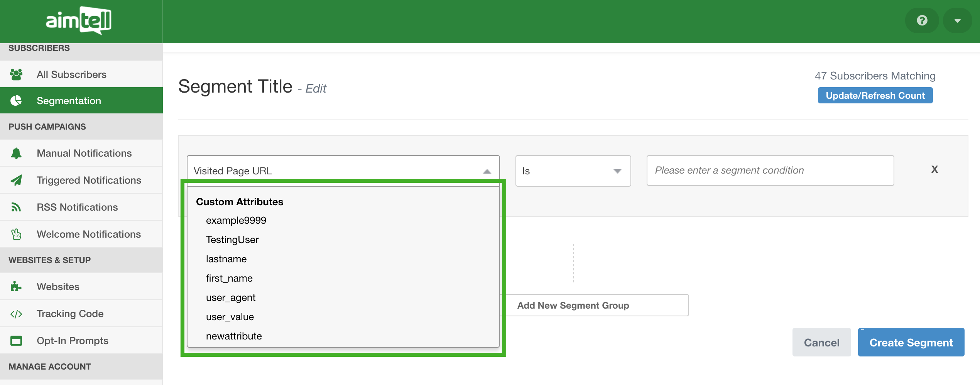Click Edit link beside Segment Title
Screen dimensions: 980x385
316,89
